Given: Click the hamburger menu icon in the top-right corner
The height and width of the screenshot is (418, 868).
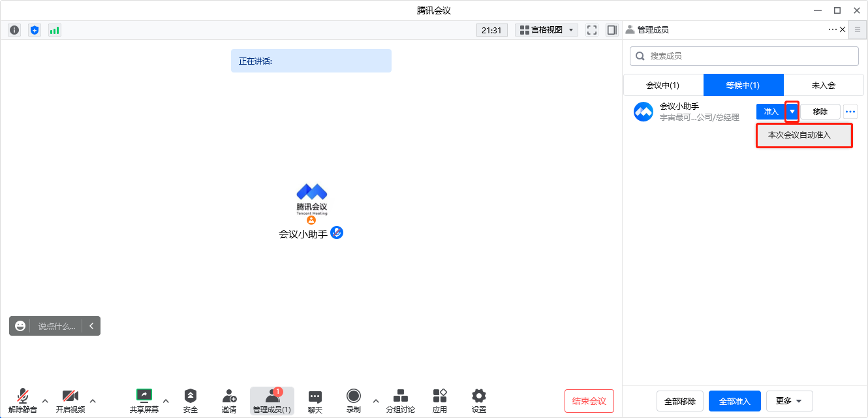Looking at the screenshot, I should [858, 29].
